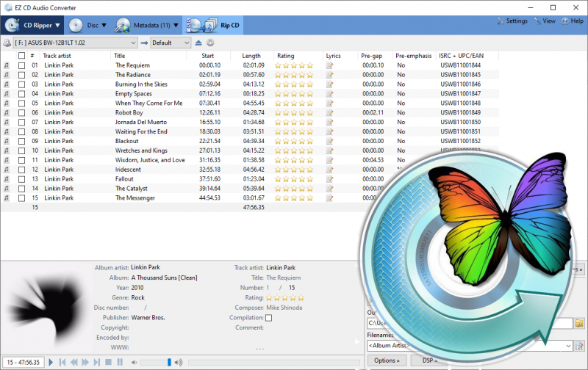
Task: Check track 02 The Radiance checkbox
Action: (x=22, y=75)
